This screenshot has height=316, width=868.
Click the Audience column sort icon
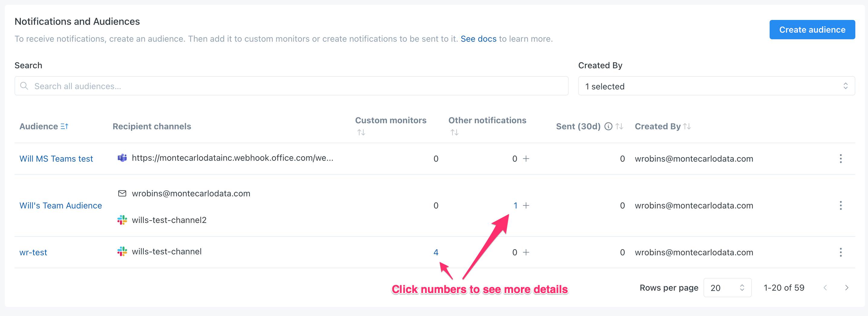pyautogui.click(x=64, y=126)
